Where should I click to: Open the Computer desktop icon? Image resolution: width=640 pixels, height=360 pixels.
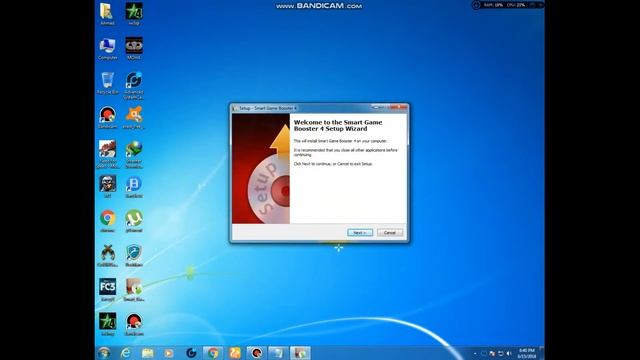click(x=107, y=49)
